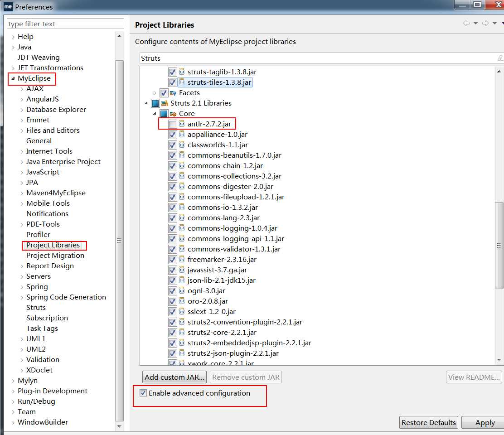504x435 pixels.
Task: Click the jar icon beside struts-taglib-1.3.8.jar
Action: pyautogui.click(x=182, y=72)
